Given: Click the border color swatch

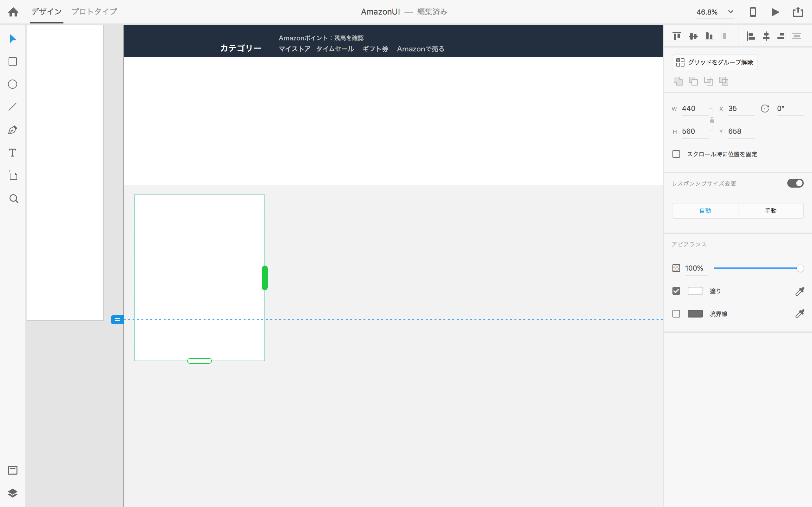Looking at the screenshot, I should click(695, 314).
